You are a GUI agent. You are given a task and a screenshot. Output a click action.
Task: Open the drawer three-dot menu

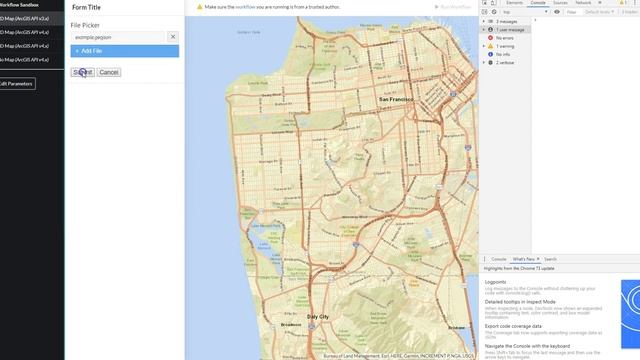coord(484,259)
